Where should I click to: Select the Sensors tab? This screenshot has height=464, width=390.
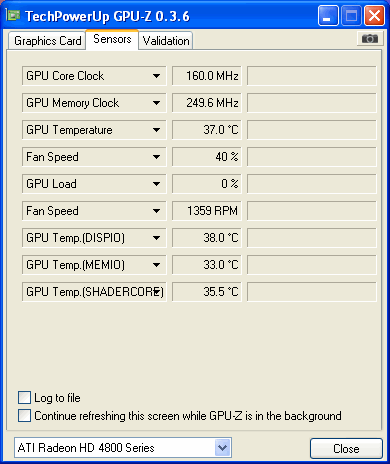coord(112,39)
